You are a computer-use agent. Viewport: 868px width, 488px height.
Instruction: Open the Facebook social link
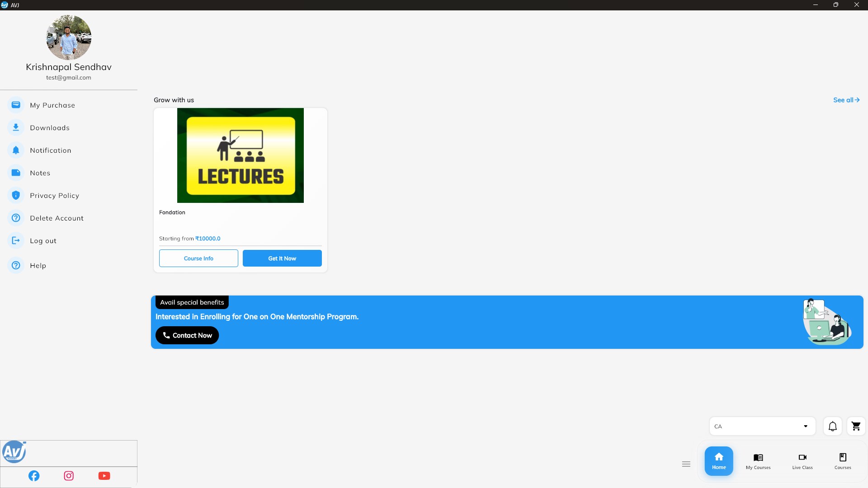click(x=34, y=476)
